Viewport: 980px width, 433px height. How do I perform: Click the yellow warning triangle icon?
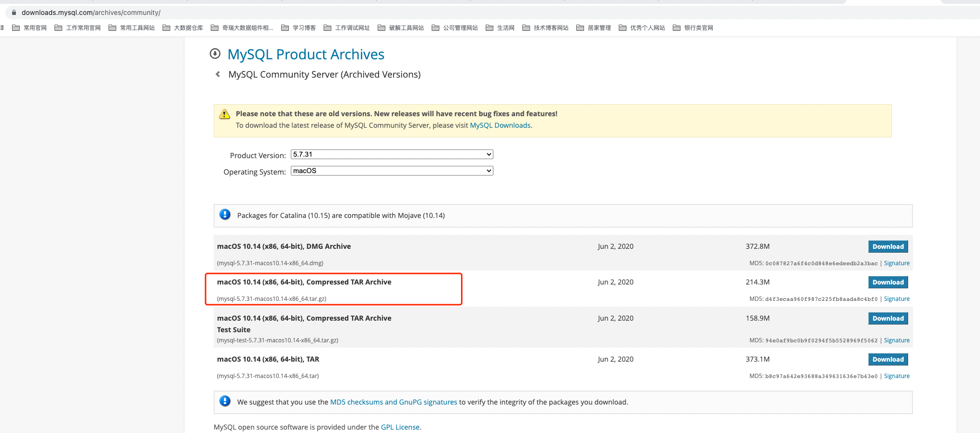coord(224,114)
